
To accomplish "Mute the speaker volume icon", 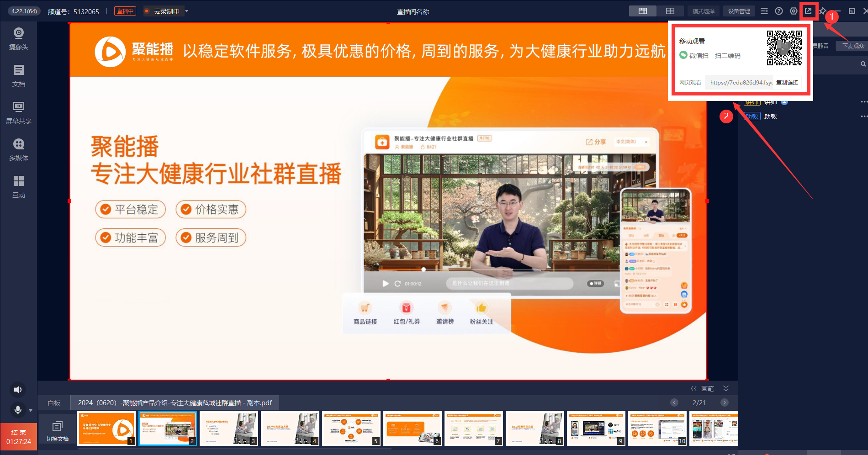I will (x=18, y=390).
